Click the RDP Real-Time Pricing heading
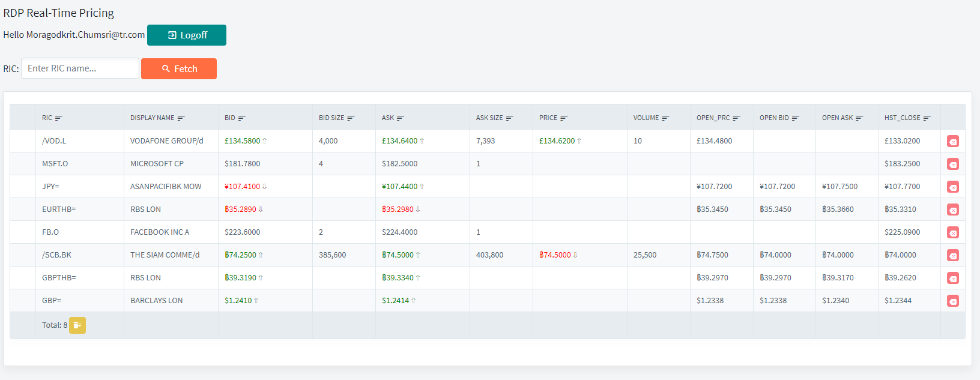980x380 pixels. (59, 13)
